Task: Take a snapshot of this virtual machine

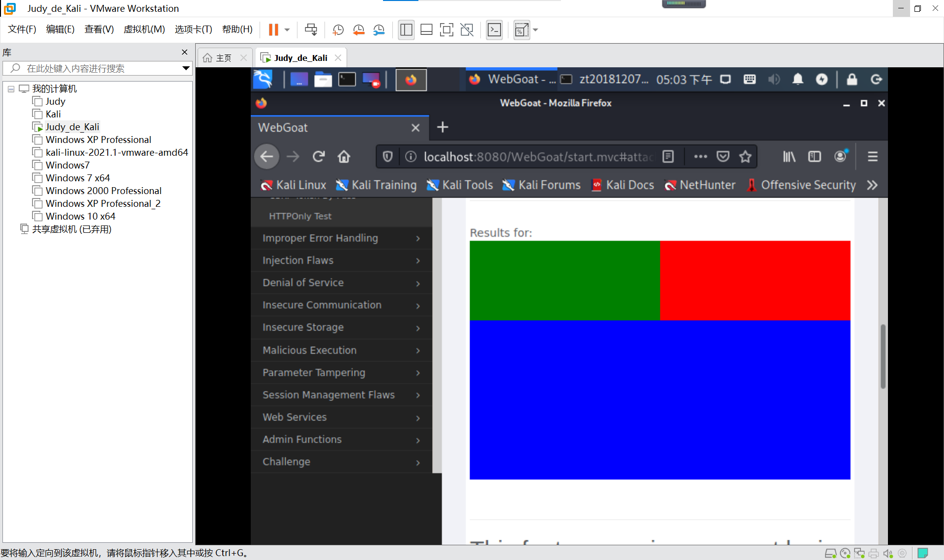Action: pos(338,30)
